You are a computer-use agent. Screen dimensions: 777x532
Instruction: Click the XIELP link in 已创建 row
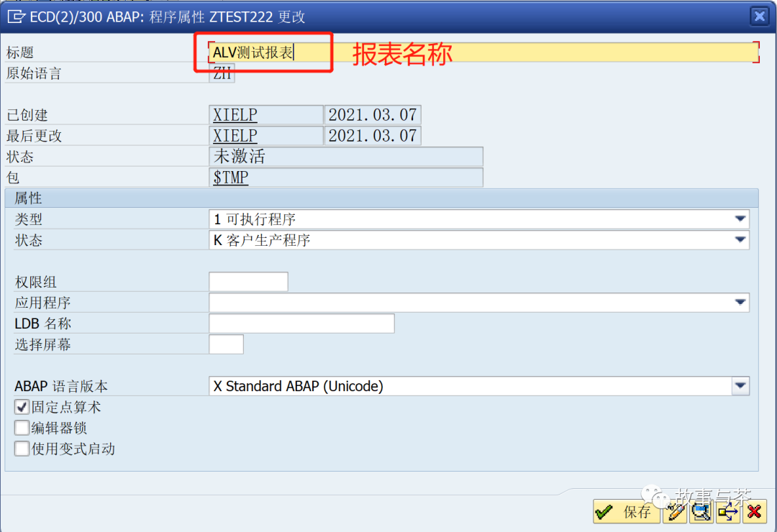235,115
